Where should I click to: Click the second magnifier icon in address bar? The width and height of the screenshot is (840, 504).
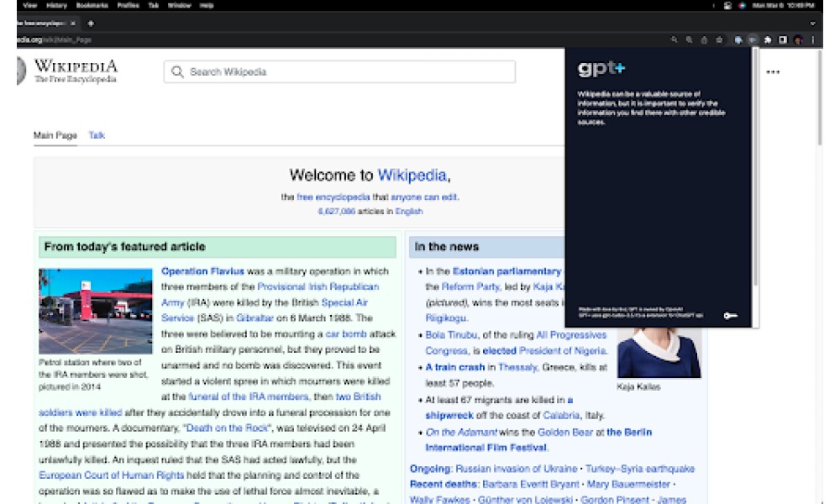pos(689,39)
